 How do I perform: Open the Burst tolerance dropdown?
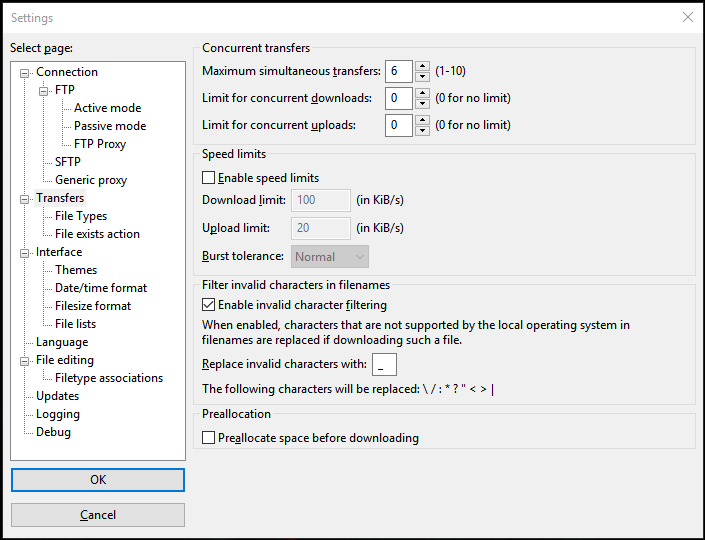330,257
